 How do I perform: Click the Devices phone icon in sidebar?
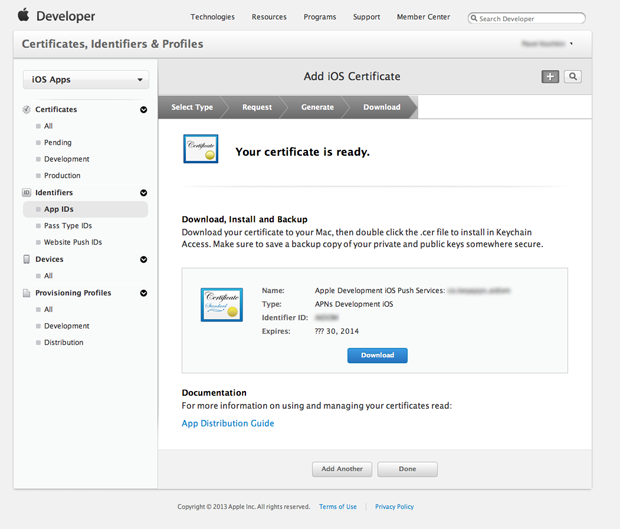click(26, 259)
